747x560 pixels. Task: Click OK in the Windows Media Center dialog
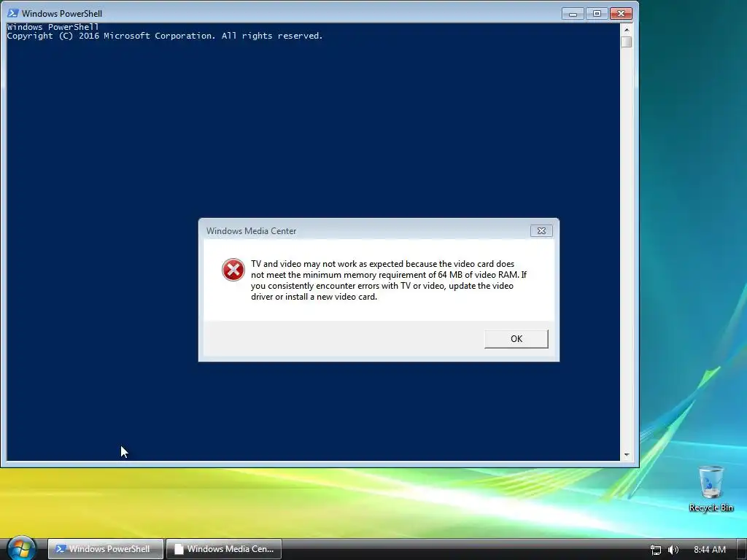(x=516, y=338)
